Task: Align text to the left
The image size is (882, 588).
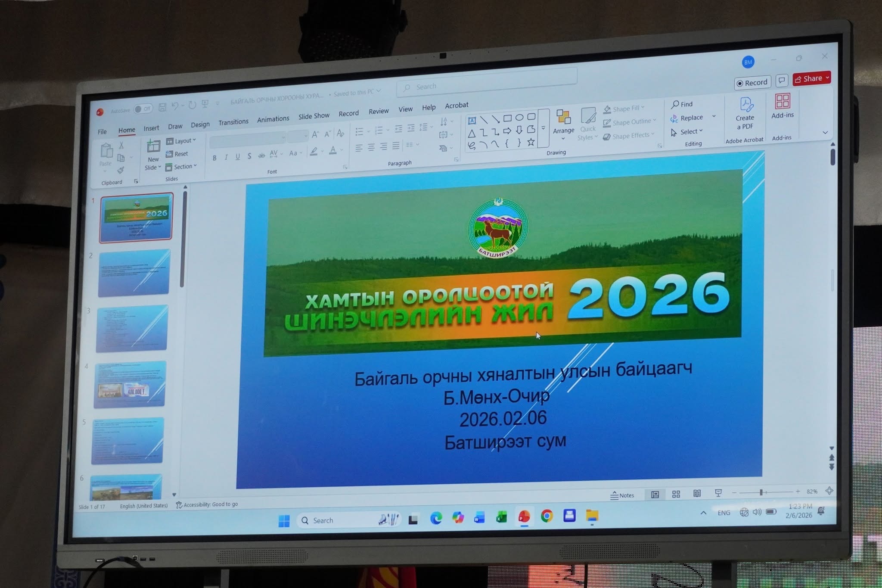Action: pyautogui.click(x=359, y=149)
